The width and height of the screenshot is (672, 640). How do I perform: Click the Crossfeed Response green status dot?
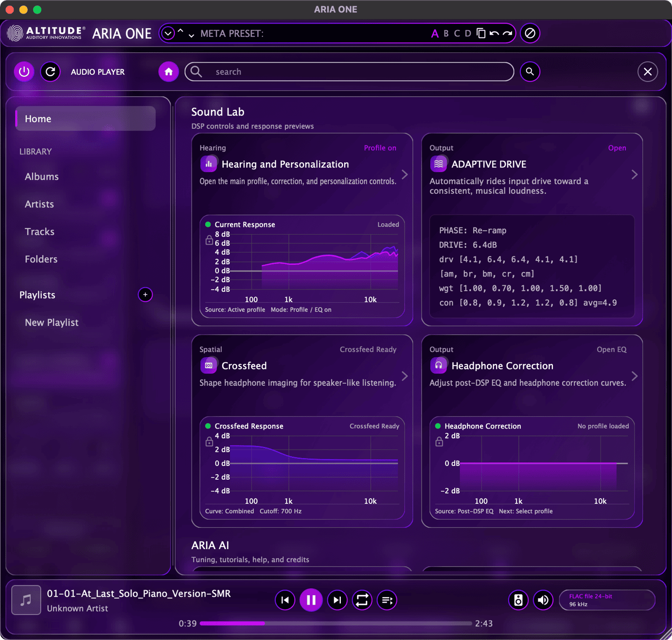208,426
